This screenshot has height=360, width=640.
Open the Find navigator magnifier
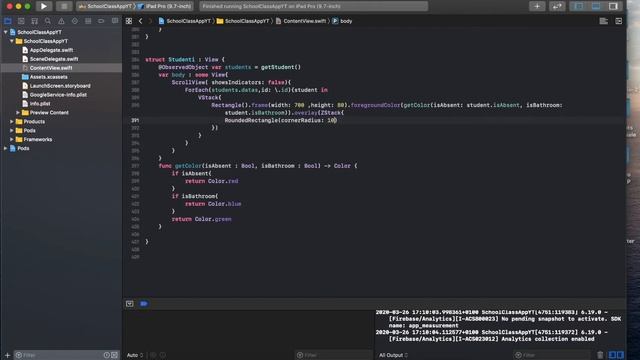[48, 21]
